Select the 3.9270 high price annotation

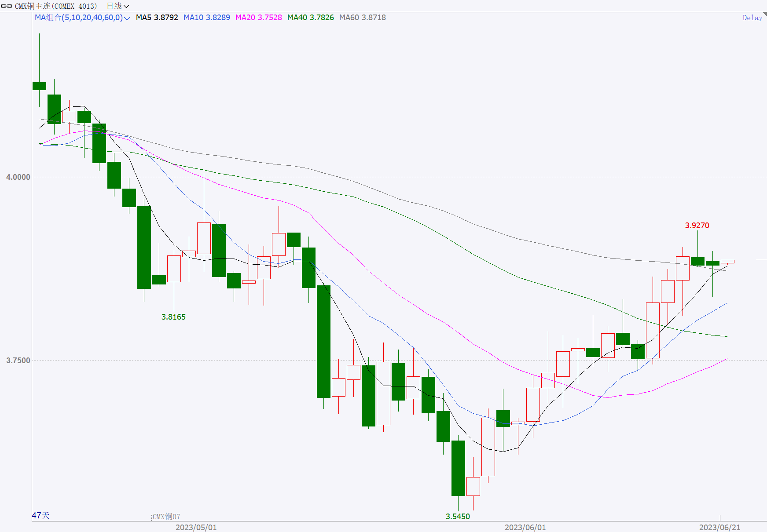[697, 226]
